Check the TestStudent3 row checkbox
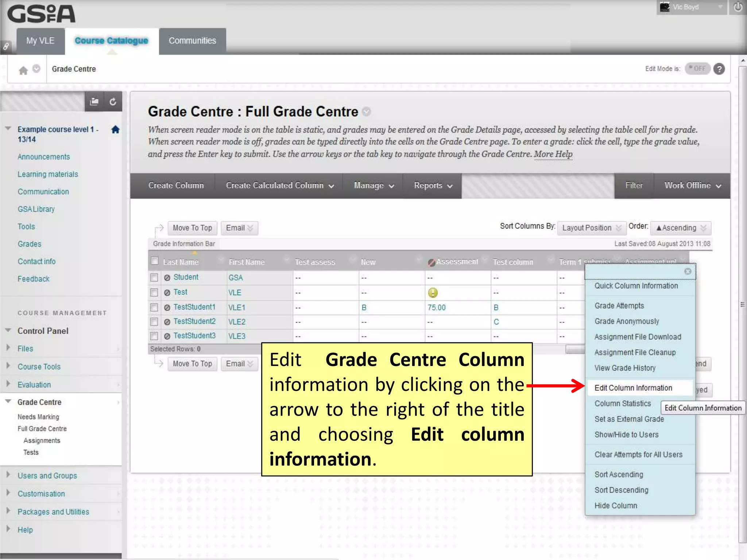Viewport: 747px width, 560px height. [154, 336]
